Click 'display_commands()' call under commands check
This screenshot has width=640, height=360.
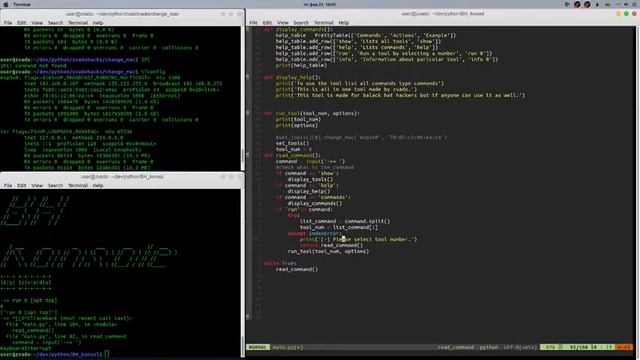coord(315,203)
